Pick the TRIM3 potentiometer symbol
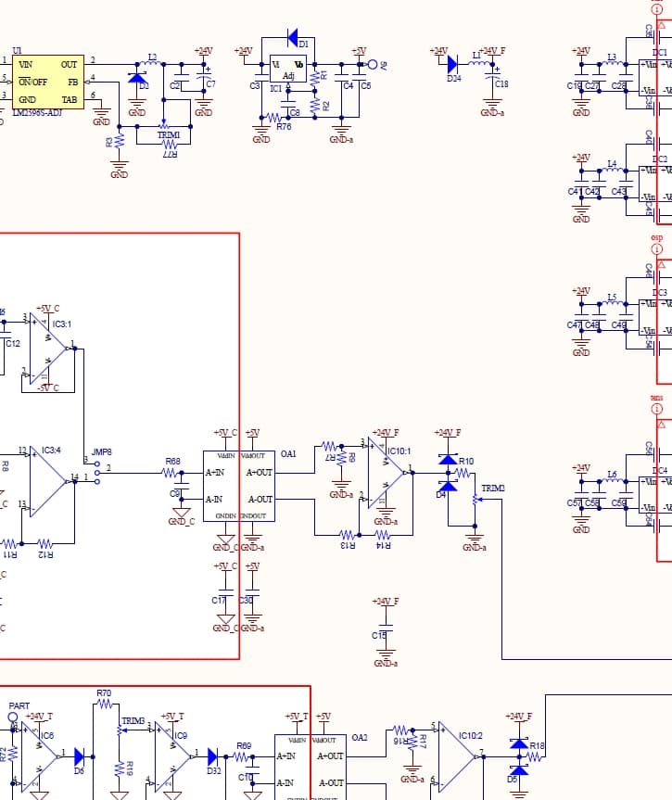 [x=120, y=730]
